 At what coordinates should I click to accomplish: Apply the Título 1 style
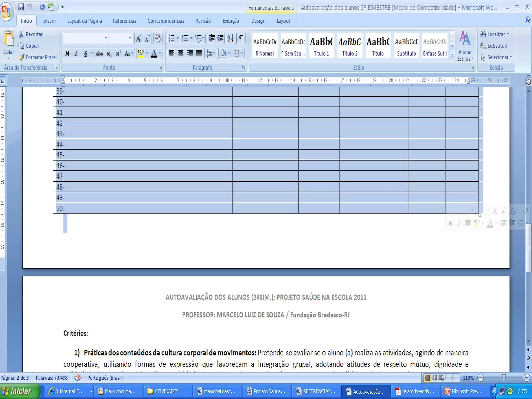point(321,46)
